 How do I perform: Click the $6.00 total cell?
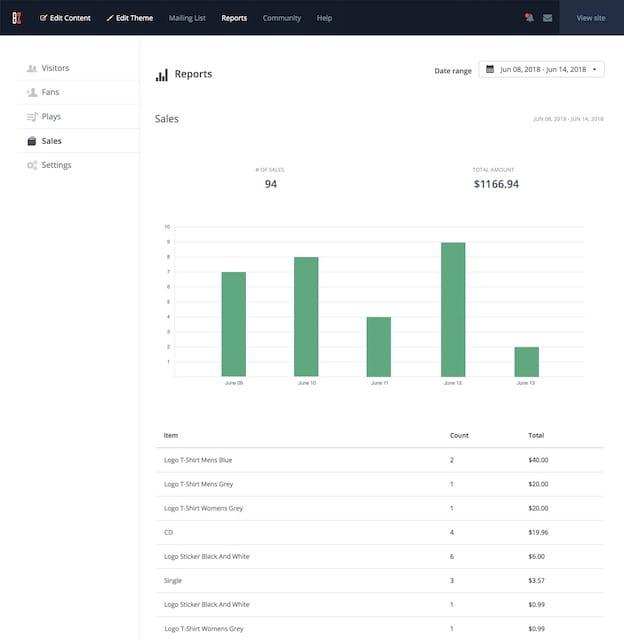pos(536,556)
